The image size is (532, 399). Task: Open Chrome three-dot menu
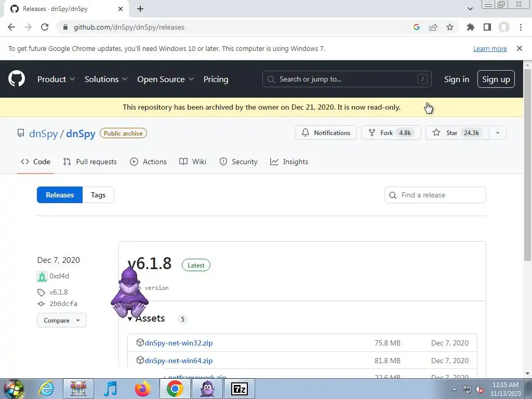point(521,27)
